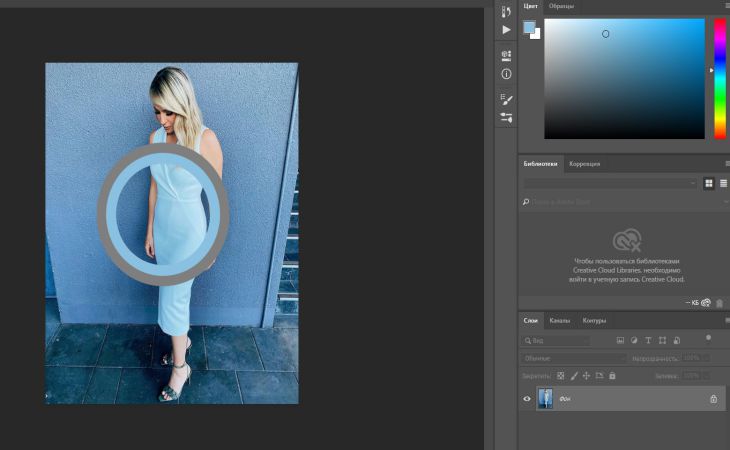Click the Фон layer lock icon
730x450 pixels.
pyautogui.click(x=713, y=399)
